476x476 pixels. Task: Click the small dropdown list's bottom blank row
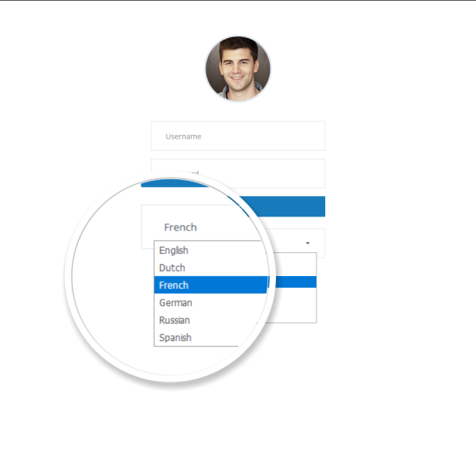point(290,305)
